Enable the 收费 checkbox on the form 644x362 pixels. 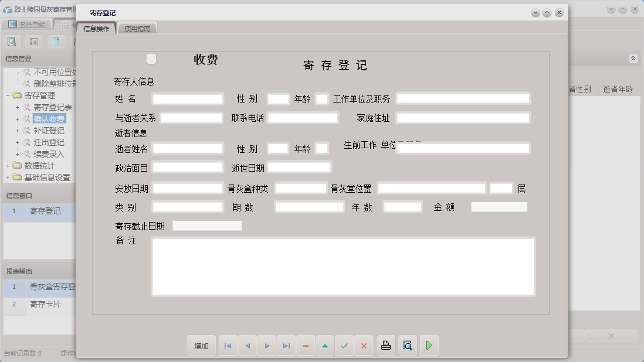pos(151,59)
